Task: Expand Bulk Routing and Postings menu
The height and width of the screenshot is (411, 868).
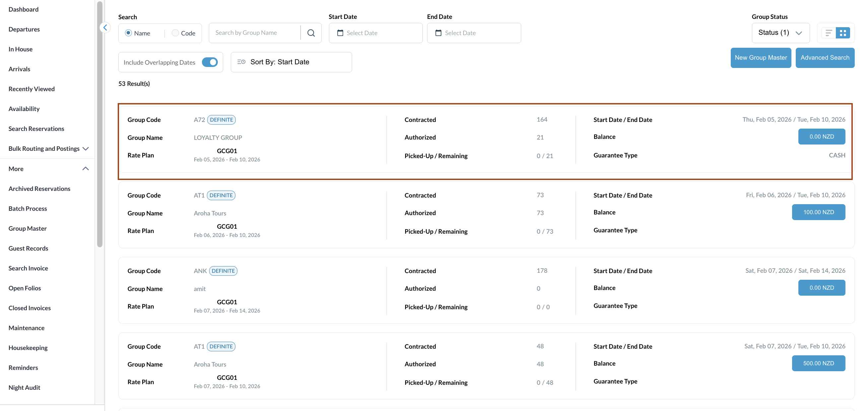Action: click(x=86, y=148)
